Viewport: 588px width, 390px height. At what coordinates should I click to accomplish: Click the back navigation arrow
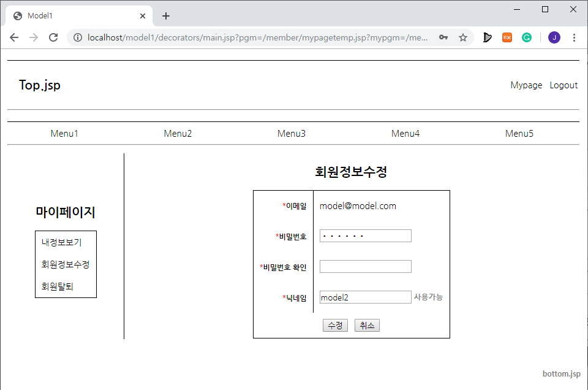[x=14, y=37]
